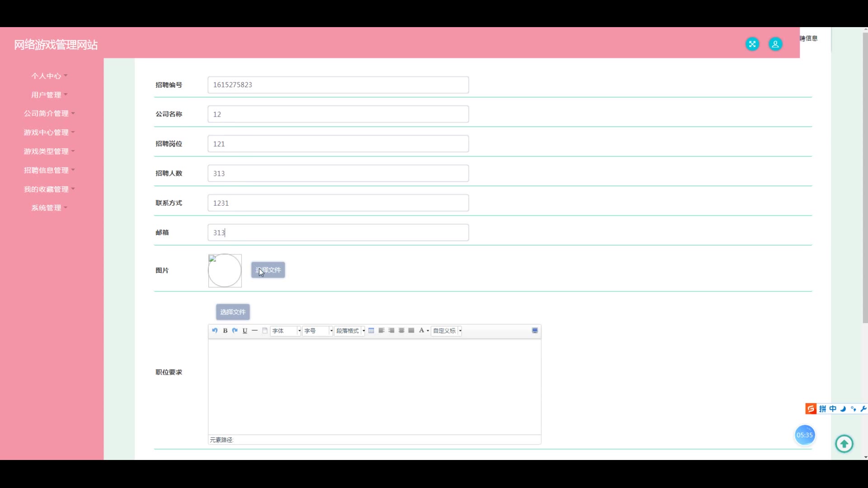Insert a table via editor toolbar
868x488 pixels.
click(371, 331)
